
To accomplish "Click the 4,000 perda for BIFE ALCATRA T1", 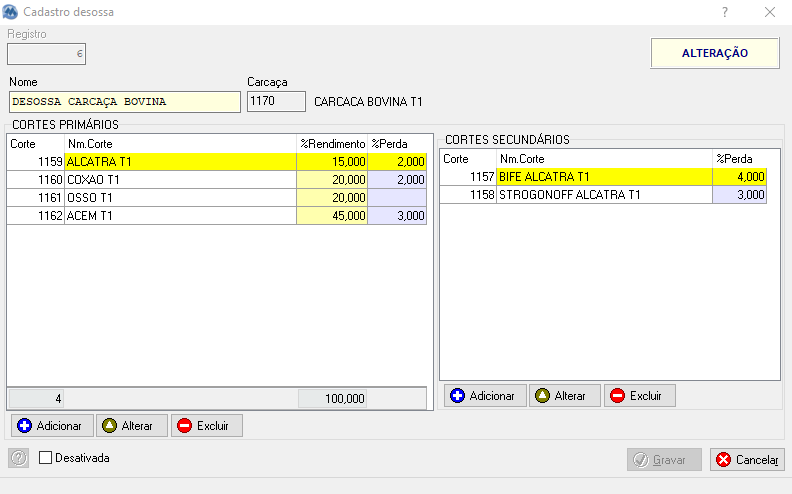I will pyautogui.click(x=739, y=177).
